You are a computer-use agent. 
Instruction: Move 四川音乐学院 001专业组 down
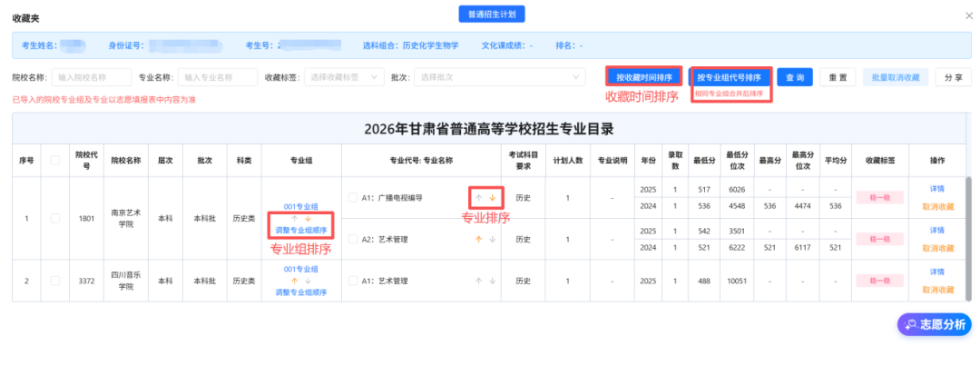308,281
